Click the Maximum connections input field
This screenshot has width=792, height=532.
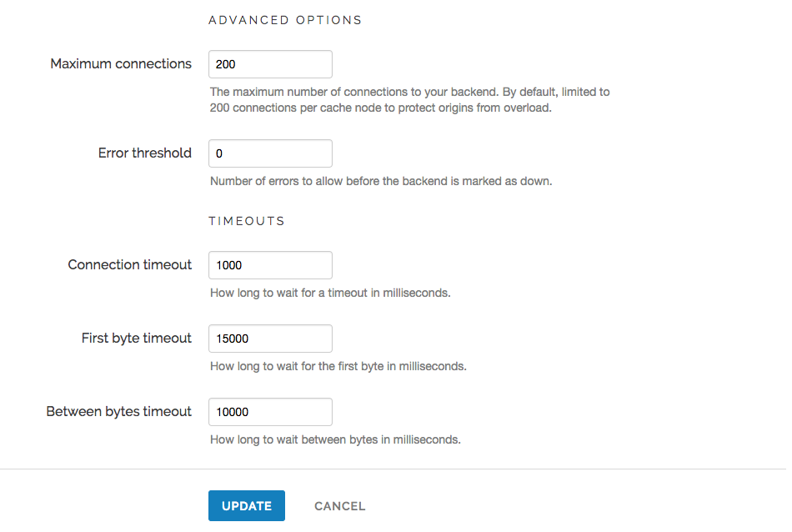[270, 64]
